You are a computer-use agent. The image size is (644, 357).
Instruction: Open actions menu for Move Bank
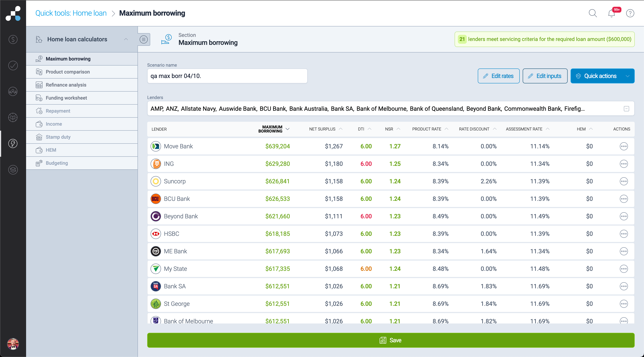click(x=624, y=146)
